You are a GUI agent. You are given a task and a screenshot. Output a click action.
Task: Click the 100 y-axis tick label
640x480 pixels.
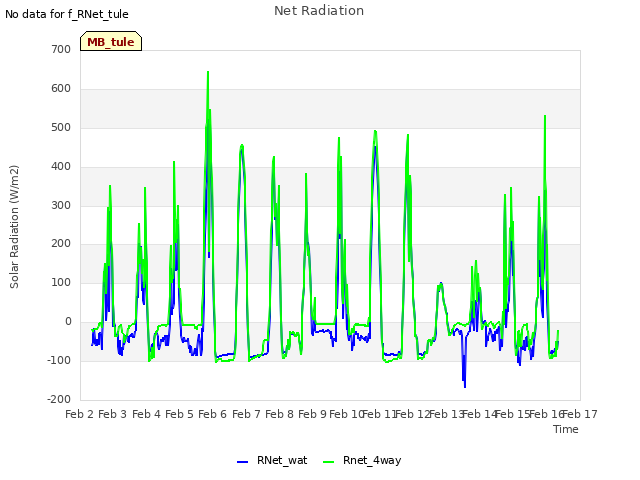[61, 282]
